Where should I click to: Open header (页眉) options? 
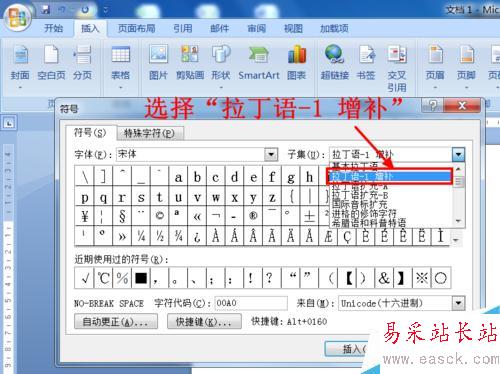point(435,68)
